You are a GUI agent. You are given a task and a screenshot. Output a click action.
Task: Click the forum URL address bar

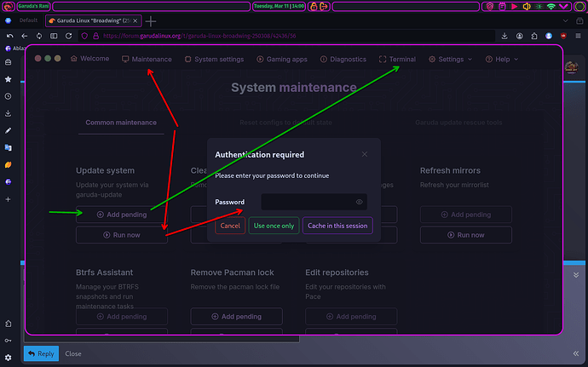(x=287, y=36)
